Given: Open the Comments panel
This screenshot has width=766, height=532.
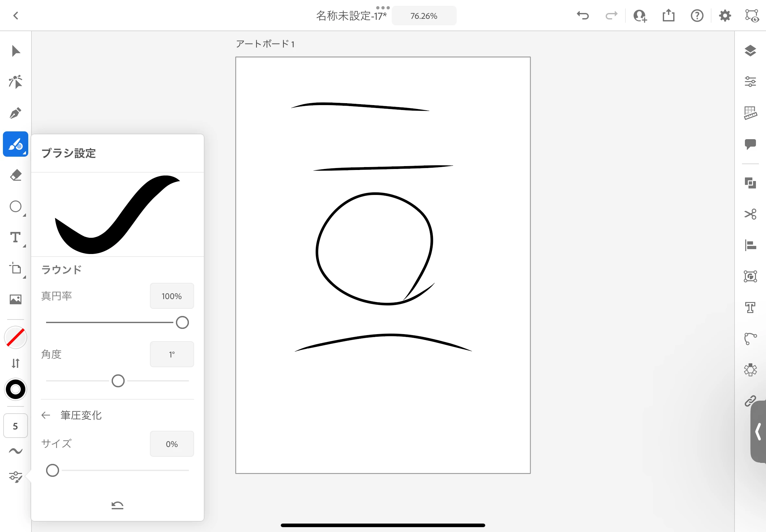Looking at the screenshot, I should click(750, 144).
